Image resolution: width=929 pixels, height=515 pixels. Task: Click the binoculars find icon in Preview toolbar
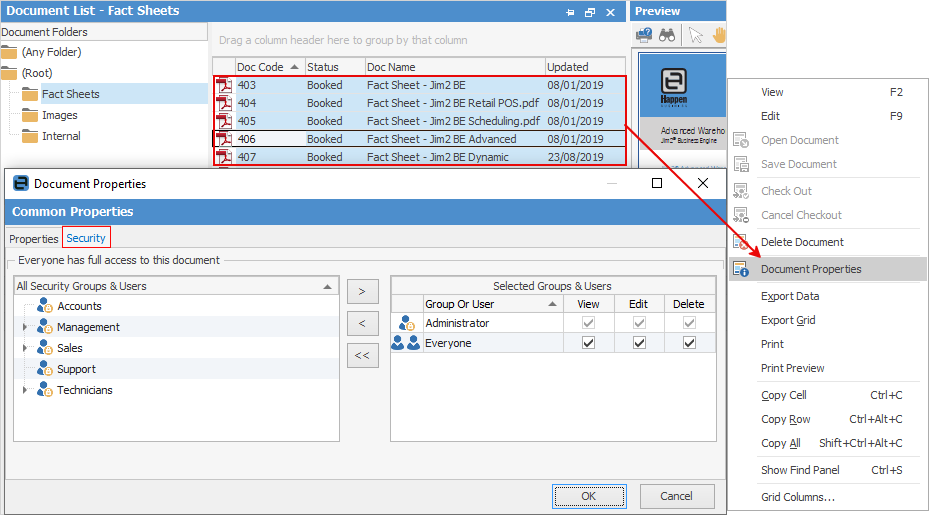point(667,35)
